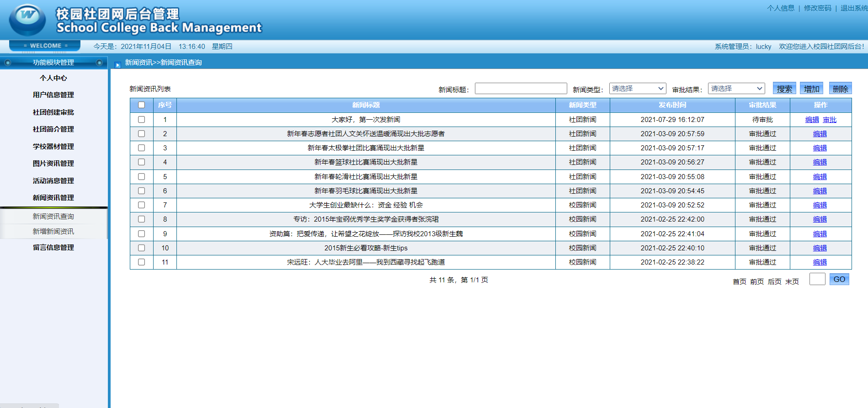
Task: Click the left circle icon on 功能模块管理 bar
Action: 8,63
